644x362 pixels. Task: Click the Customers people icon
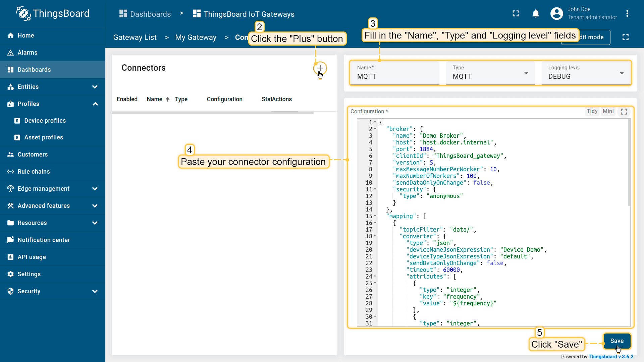(11, 155)
